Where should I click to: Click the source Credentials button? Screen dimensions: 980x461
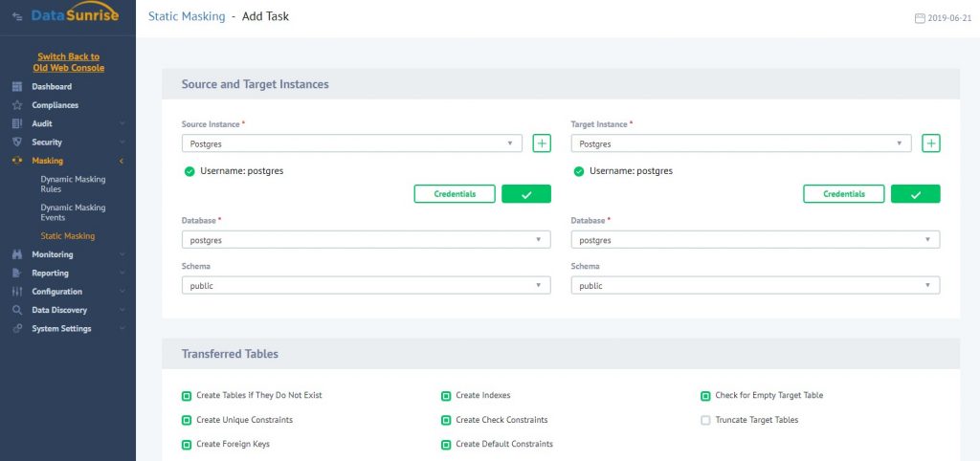[x=455, y=194]
